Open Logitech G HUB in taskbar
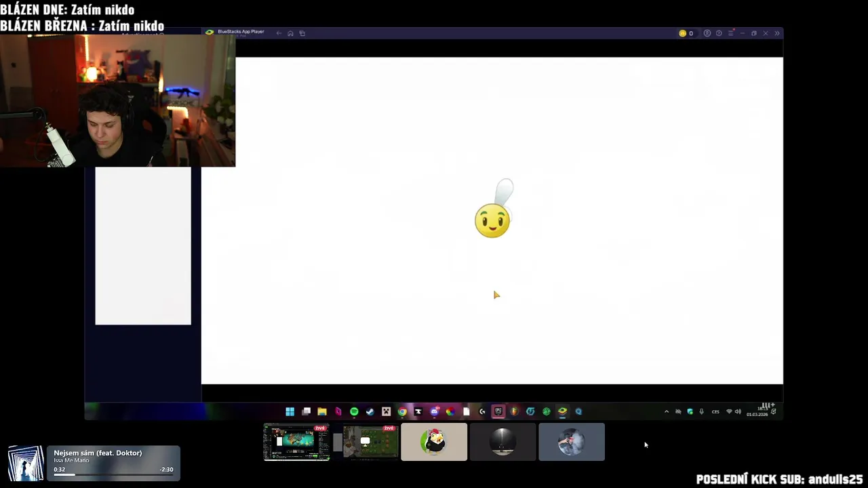This screenshot has width=868, height=488. pyautogui.click(x=482, y=411)
